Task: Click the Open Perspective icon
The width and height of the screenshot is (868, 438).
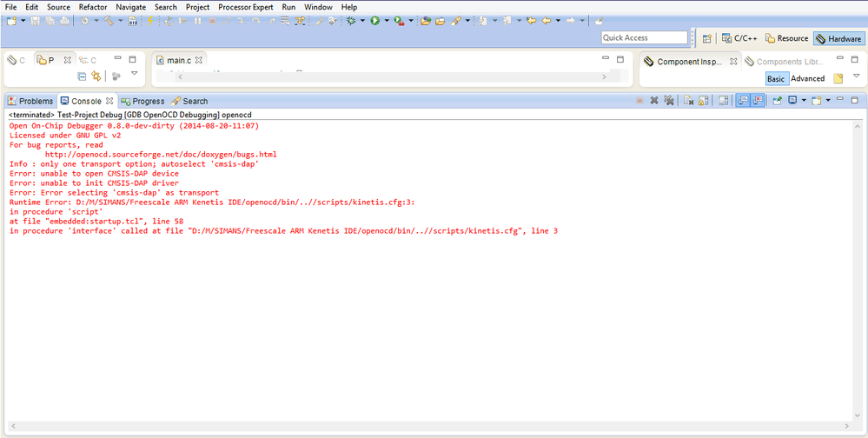Action: (x=707, y=38)
